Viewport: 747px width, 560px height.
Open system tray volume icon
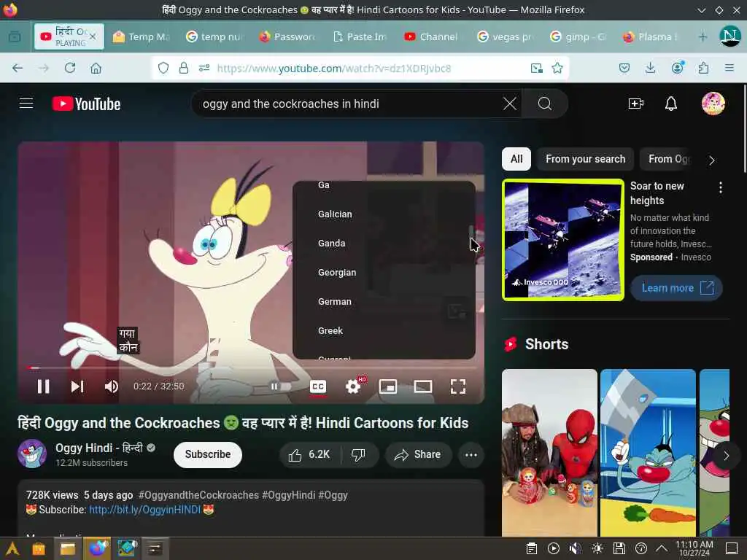click(x=575, y=548)
